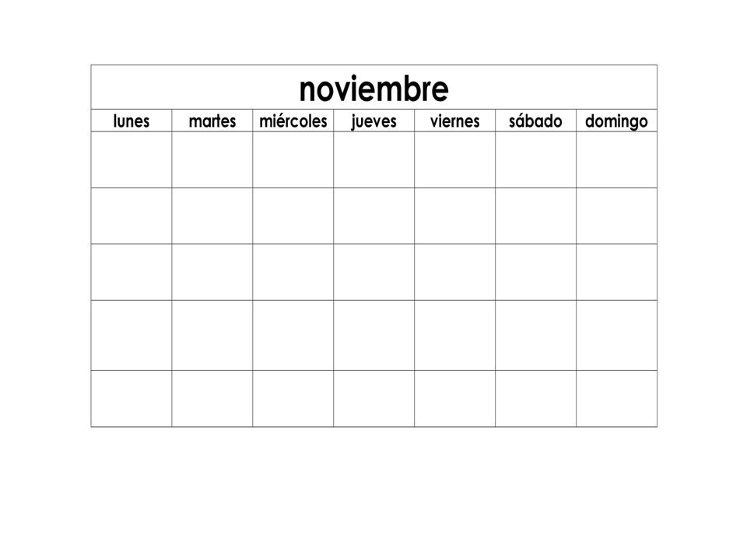Click fourth-row cell under martes
This screenshot has height=560, width=747.
212,335
